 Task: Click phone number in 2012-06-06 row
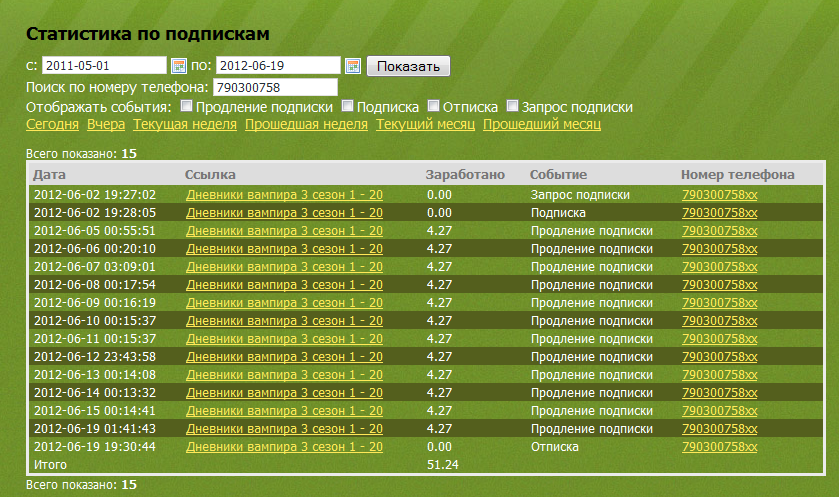click(x=720, y=249)
